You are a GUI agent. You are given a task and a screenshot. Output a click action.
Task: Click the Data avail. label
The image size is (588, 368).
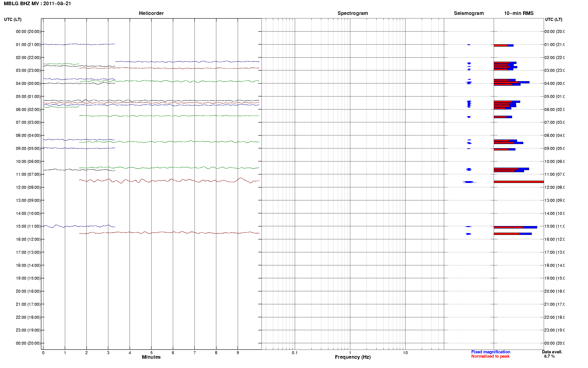coord(552,352)
